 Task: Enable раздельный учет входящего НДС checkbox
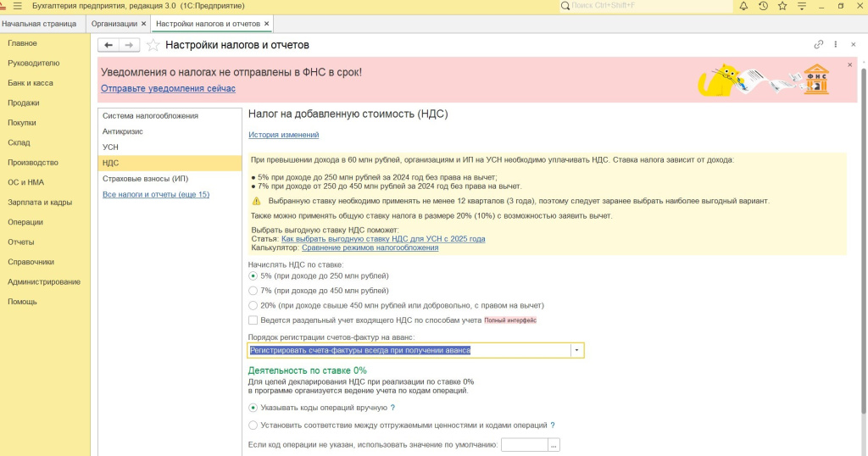click(x=253, y=320)
